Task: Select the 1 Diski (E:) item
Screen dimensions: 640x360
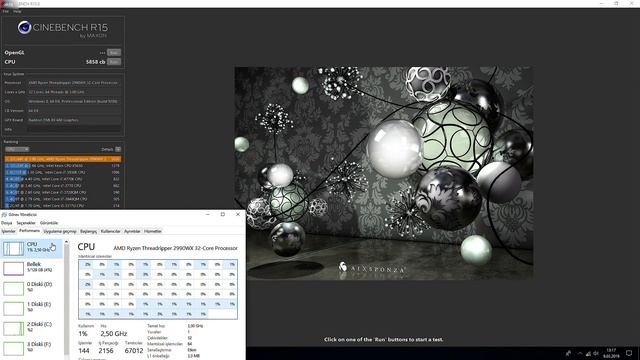Action: pos(32,308)
